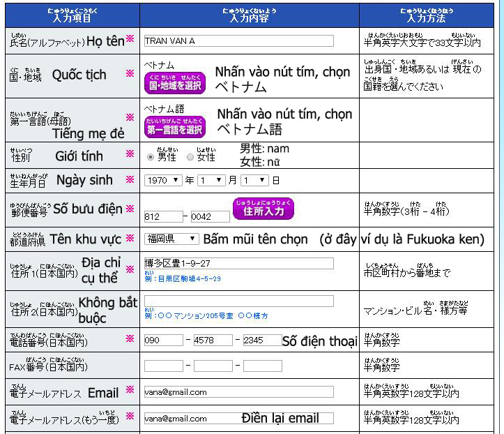This screenshot has width=504, height=434.
Task: Click the postal code field containing 812
Action: 164,216
